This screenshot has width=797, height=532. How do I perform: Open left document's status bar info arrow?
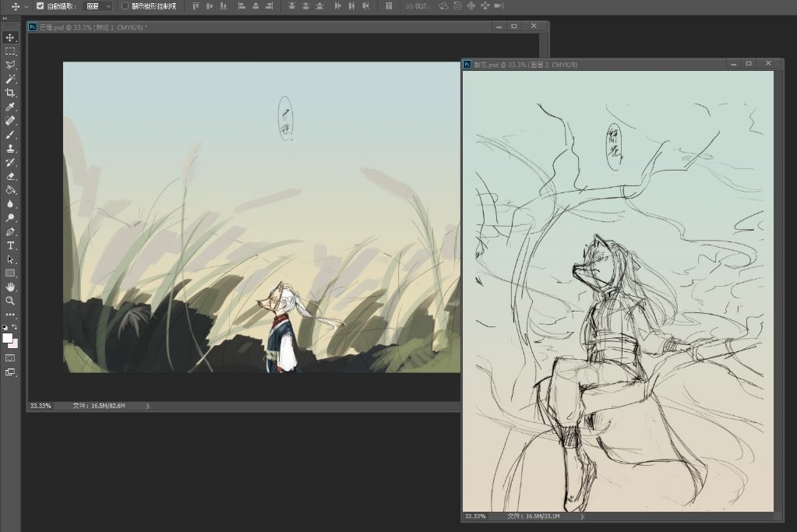(148, 406)
